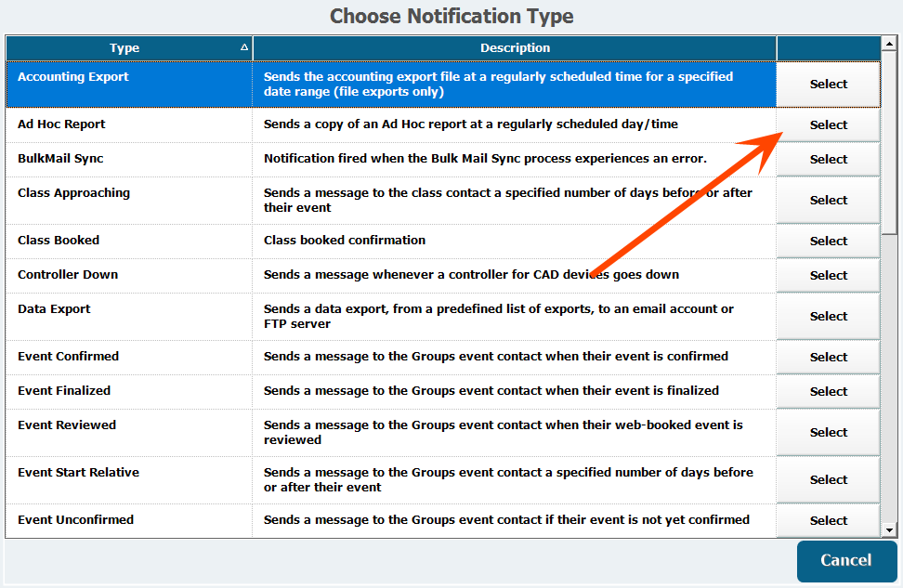Image resolution: width=903 pixels, height=588 pixels.
Task: Choose Select for Data Export row
Action: pyautogui.click(x=828, y=317)
